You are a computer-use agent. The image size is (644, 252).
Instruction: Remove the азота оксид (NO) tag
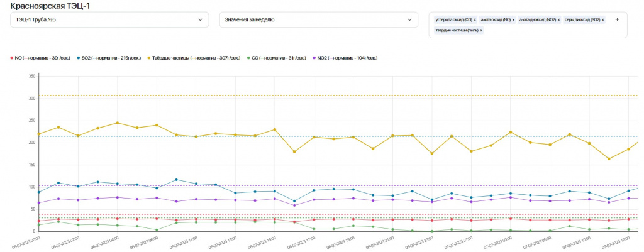[x=513, y=20]
